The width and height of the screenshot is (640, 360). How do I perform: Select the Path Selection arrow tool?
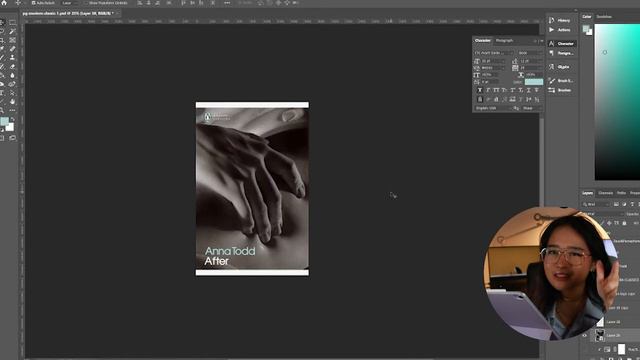pos(12,93)
